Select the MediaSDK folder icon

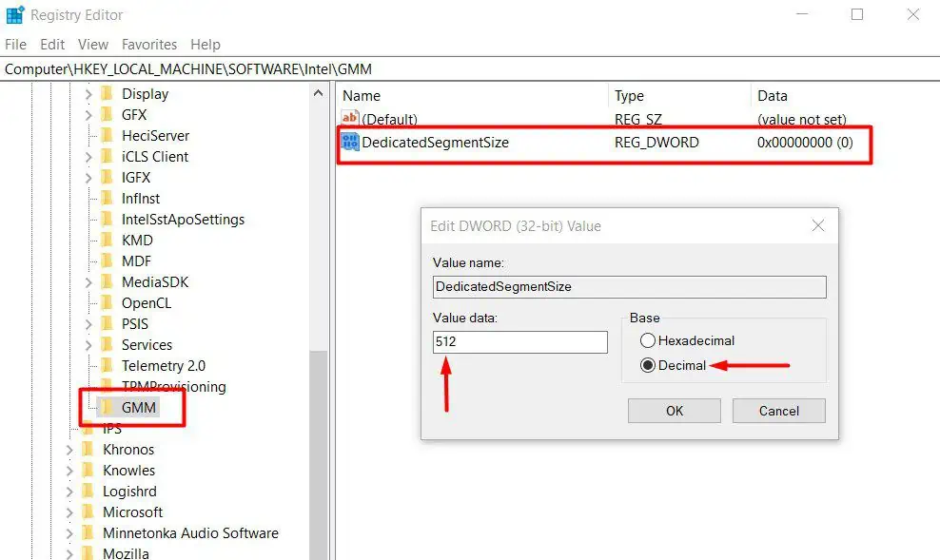click(x=108, y=282)
